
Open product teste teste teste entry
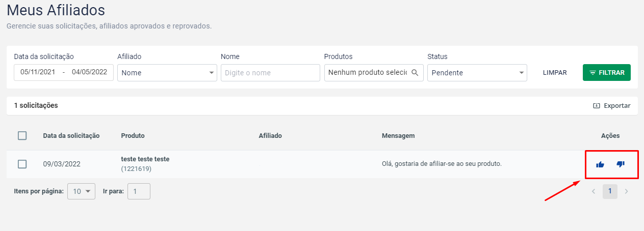coord(145,159)
